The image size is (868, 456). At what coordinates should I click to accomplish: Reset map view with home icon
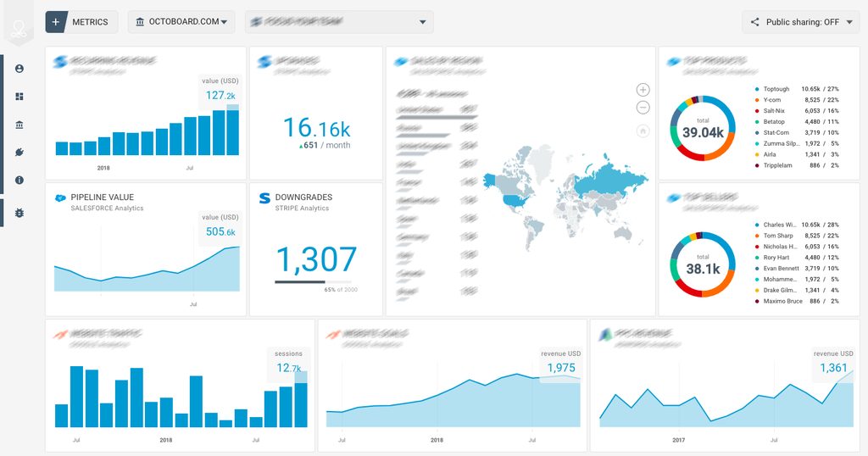coord(643,131)
